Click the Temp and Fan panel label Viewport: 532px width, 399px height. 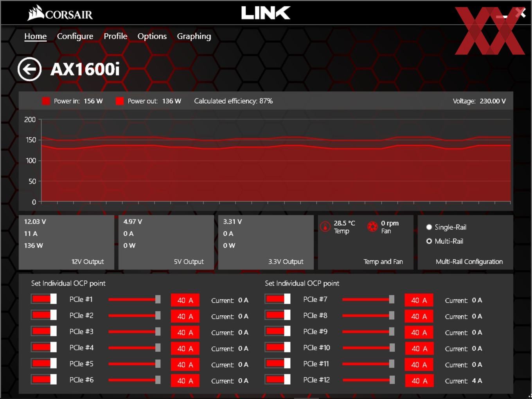(x=383, y=262)
